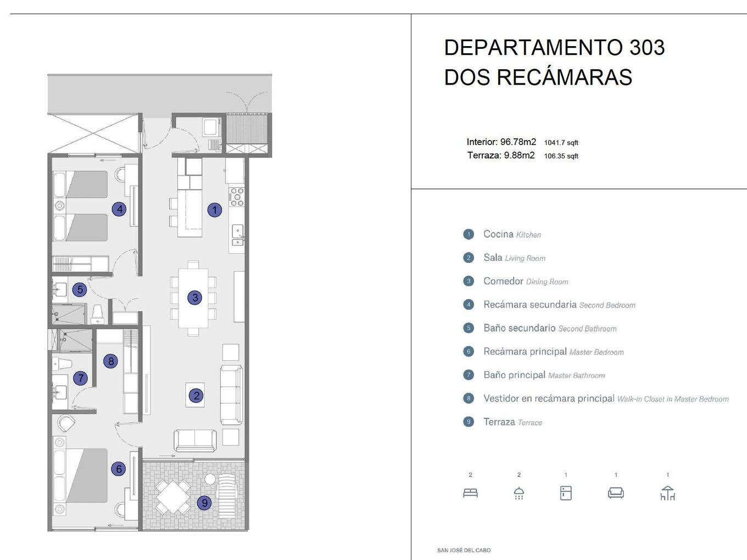
Task: Click the Interior 96.78m2 area text
Action: [x=501, y=142]
